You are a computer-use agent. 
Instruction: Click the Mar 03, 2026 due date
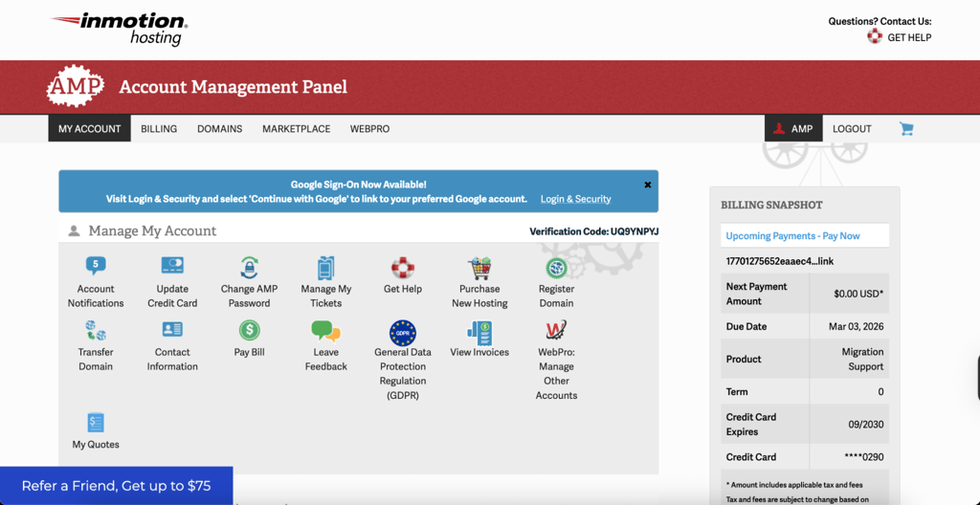856,326
